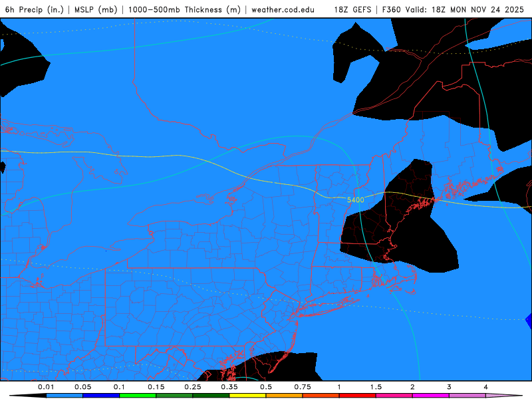Click the medium green 0.15–0.25 legend swatch
The image size is (532, 399).
[x=174, y=396]
